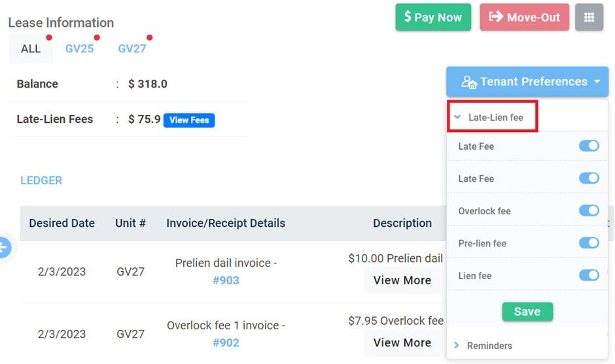Click the View Fees button

189,120
